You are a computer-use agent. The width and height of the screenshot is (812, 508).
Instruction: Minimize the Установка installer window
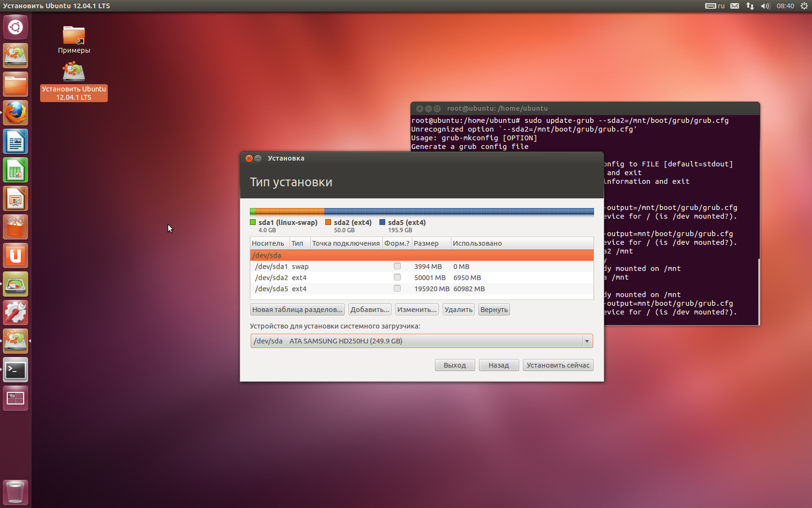[258, 158]
